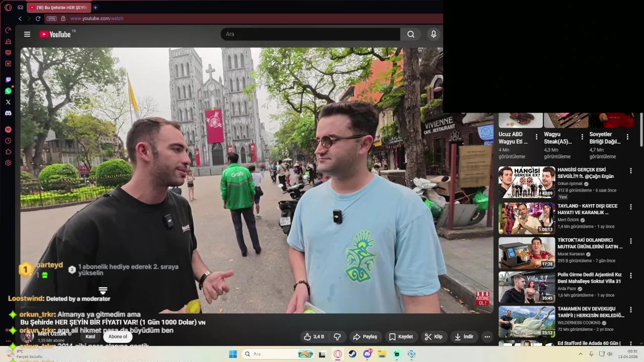Download video with İndir button
644x362 pixels.
pyautogui.click(x=464, y=337)
